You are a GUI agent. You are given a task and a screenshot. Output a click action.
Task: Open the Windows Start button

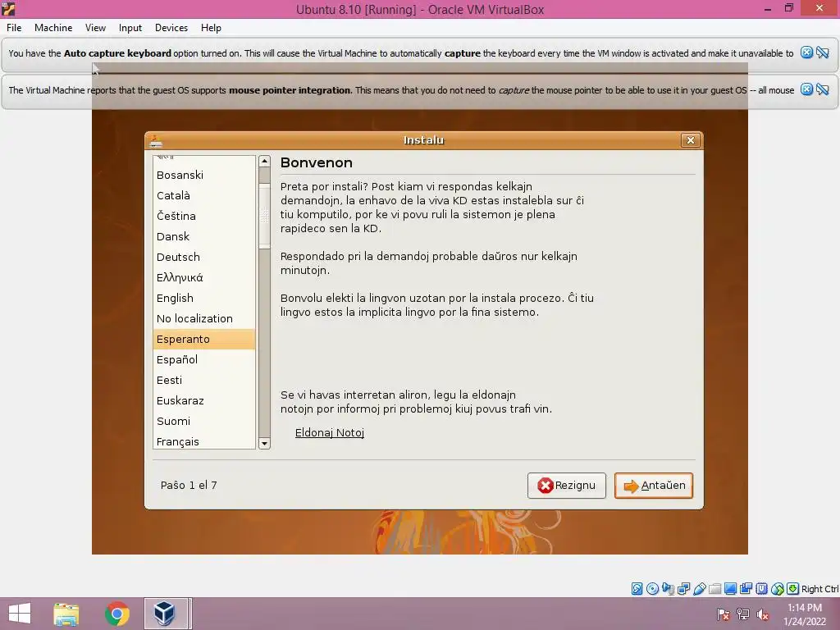pyautogui.click(x=20, y=614)
